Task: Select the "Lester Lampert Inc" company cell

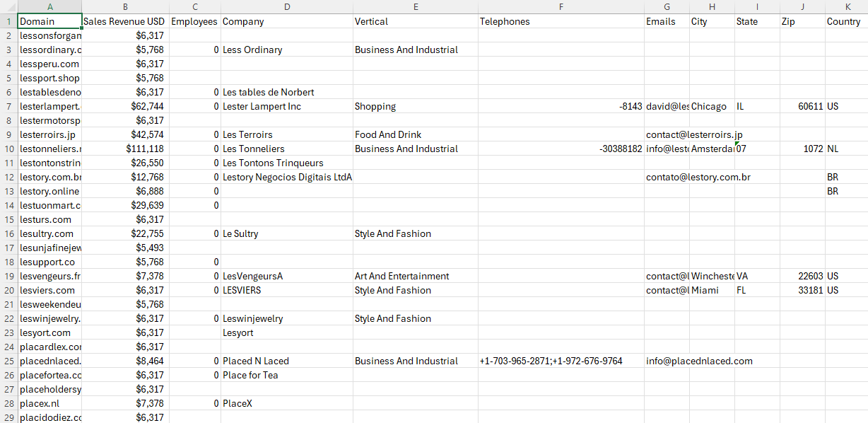Action: 286,106
